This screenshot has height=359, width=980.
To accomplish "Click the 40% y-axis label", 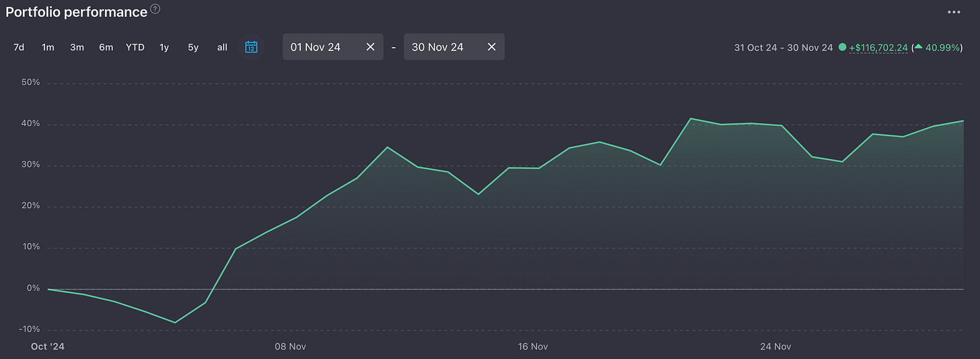I will 31,124.
